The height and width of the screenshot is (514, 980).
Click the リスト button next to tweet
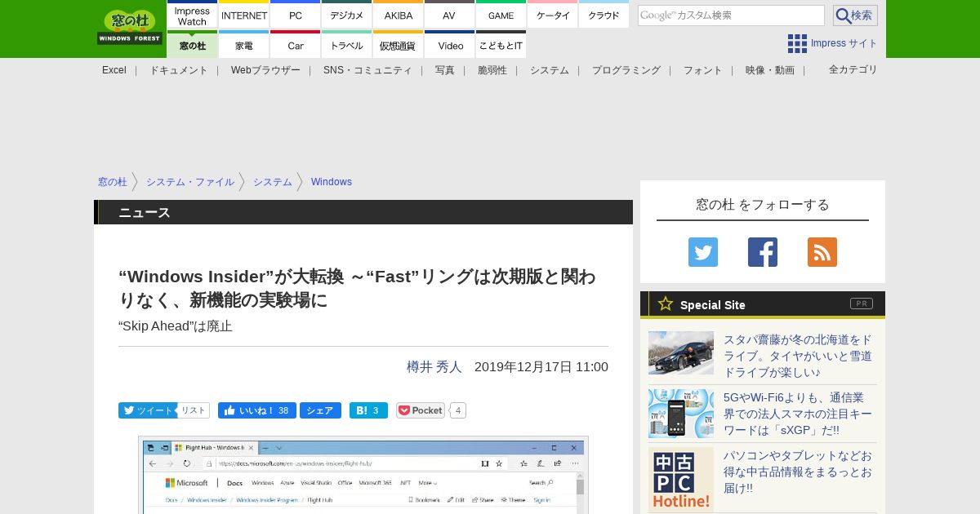pos(194,410)
